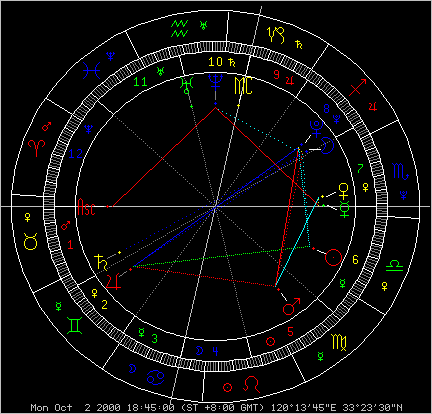Click the large green Uranus planet glyph

tap(187, 85)
